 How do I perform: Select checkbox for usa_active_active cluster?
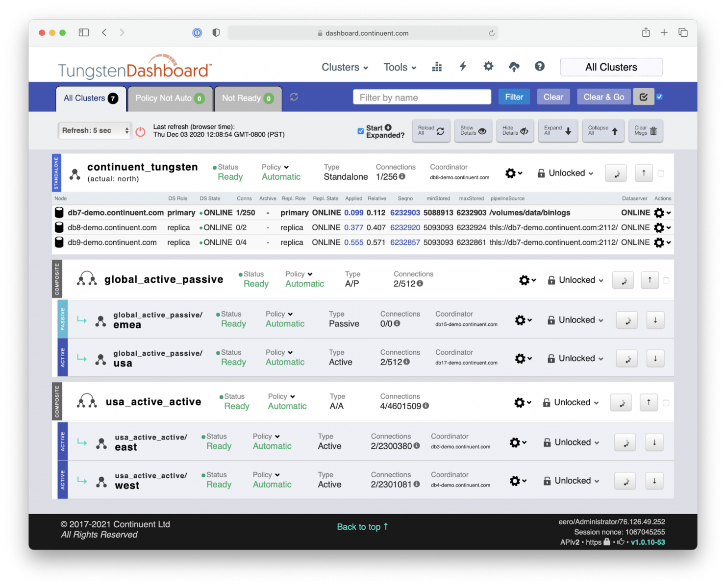click(x=666, y=403)
